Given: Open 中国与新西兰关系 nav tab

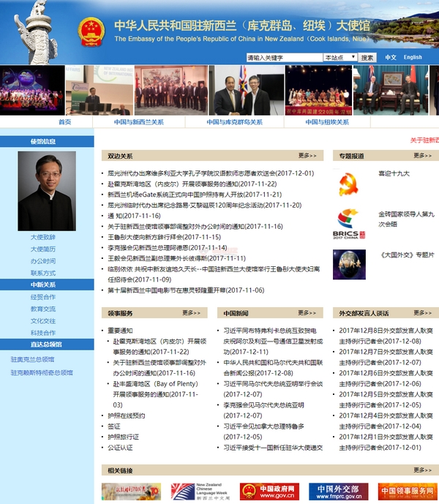Looking at the screenshot, I should [x=138, y=122].
